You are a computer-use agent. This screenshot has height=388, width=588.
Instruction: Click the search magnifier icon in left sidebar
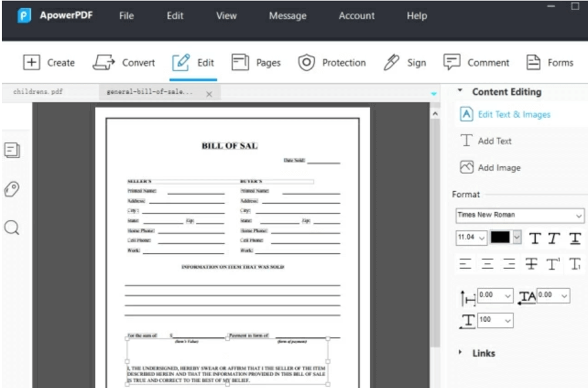point(12,228)
